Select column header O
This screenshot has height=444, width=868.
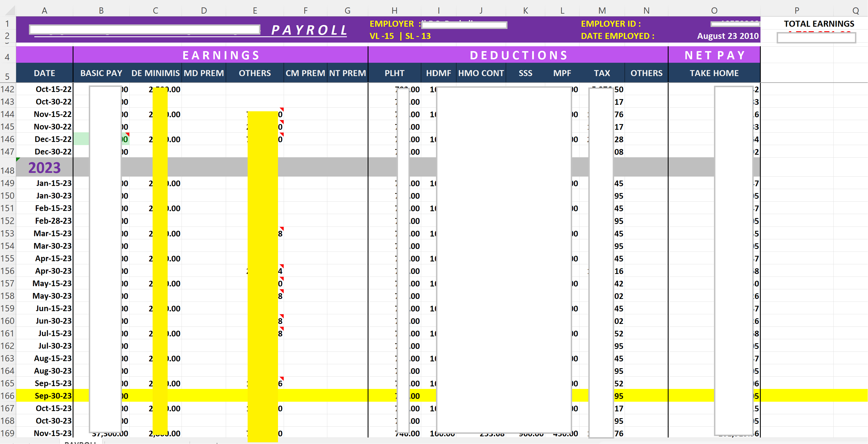click(714, 11)
